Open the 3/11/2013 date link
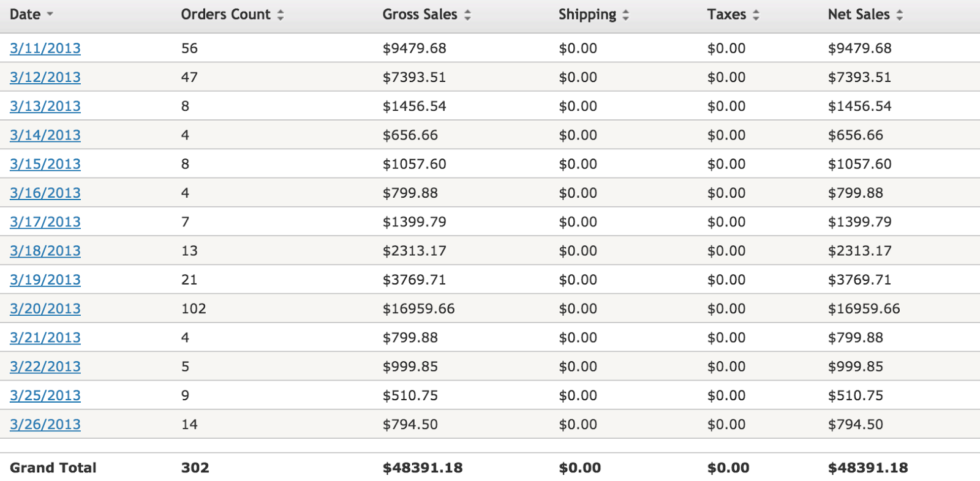The height and width of the screenshot is (481, 980). tap(45, 48)
